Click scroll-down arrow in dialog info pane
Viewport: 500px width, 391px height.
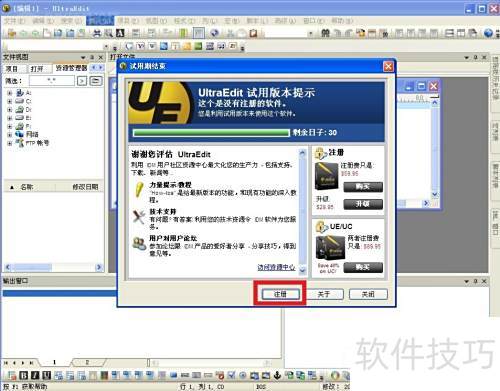point(302,270)
